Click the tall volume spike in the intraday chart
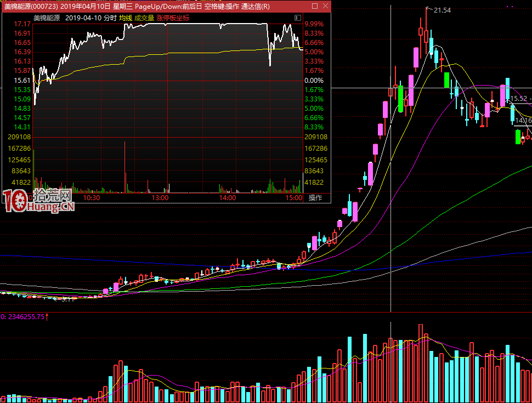This screenshot has width=532, height=403. [125, 167]
